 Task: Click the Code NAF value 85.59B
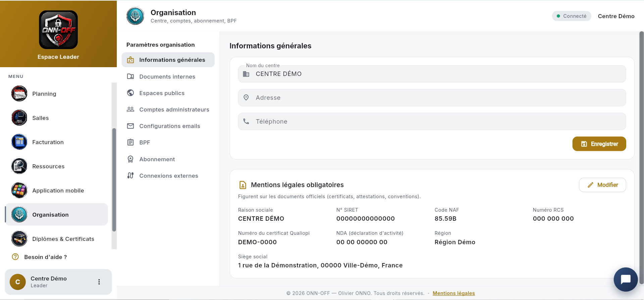tap(445, 219)
